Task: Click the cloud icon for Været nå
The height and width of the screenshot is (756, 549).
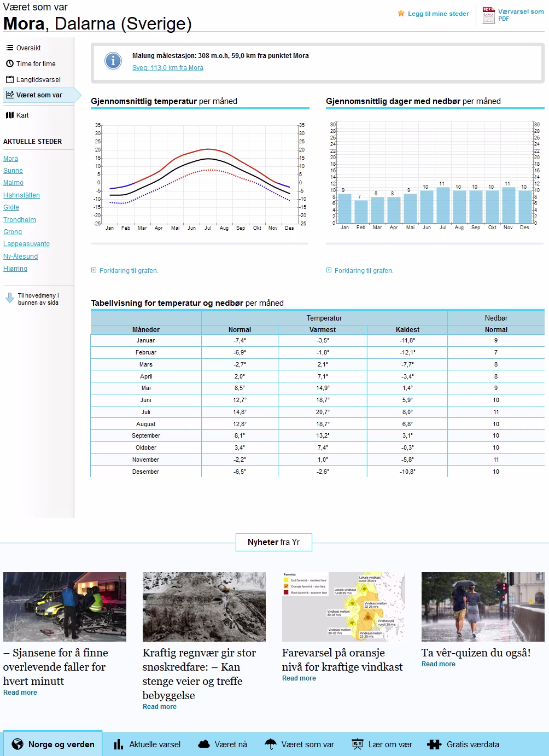Action: click(204, 744)
